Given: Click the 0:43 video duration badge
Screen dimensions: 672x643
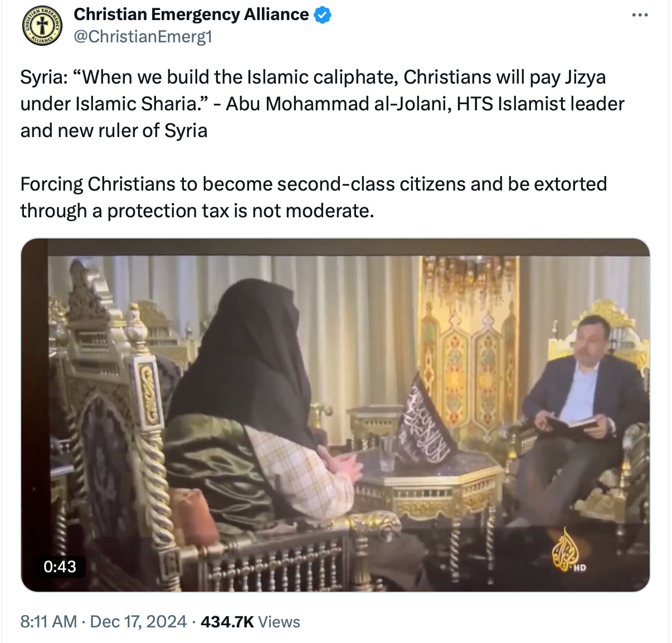Looking at the screenshot, I should click(x=60, y=567).
